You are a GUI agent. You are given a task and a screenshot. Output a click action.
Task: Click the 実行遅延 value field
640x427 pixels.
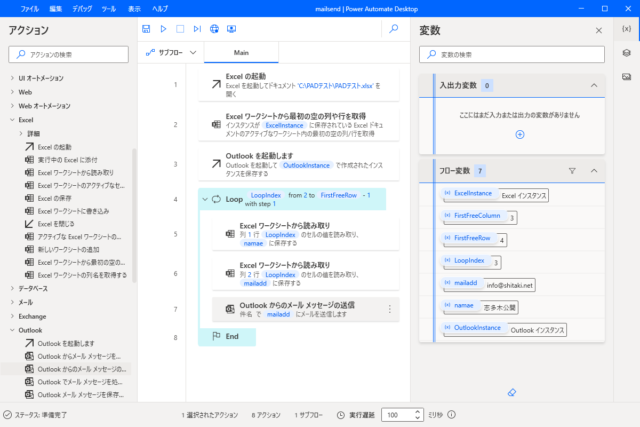point(398,415)
